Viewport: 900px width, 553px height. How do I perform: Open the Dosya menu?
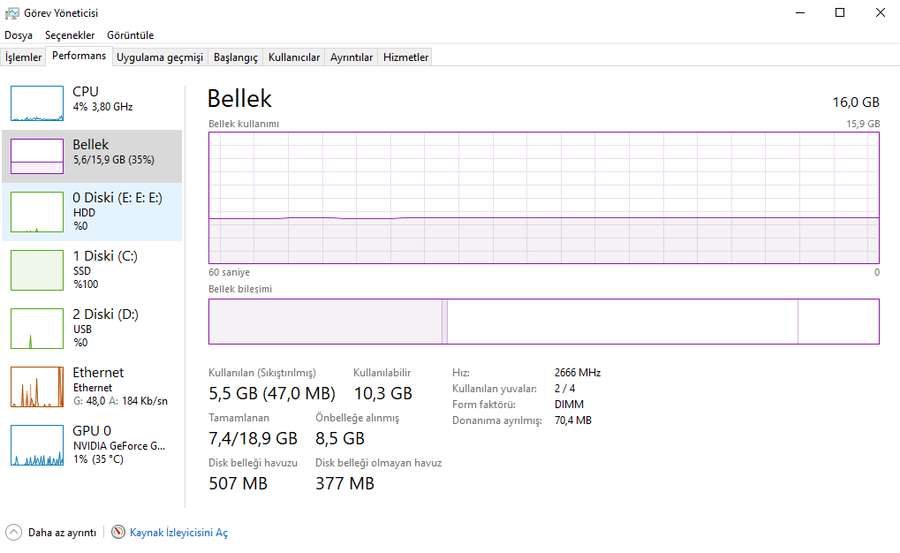point(18,35)
